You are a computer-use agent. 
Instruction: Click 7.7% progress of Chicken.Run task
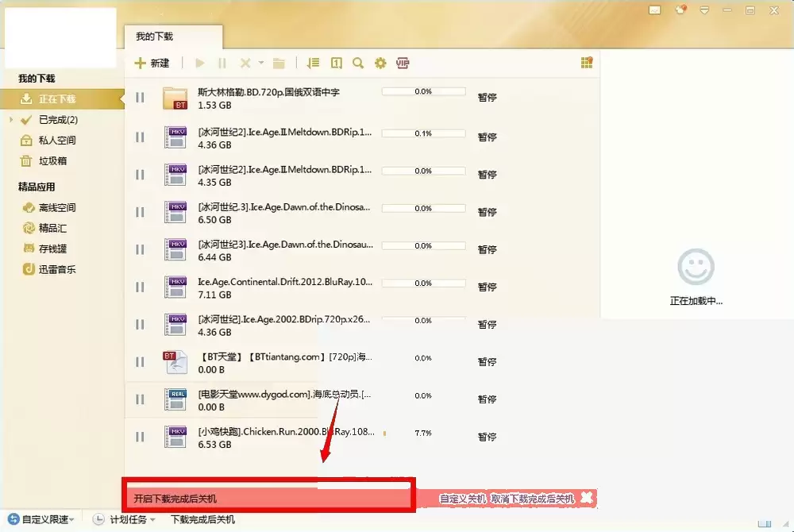click(x=423, y=434)
